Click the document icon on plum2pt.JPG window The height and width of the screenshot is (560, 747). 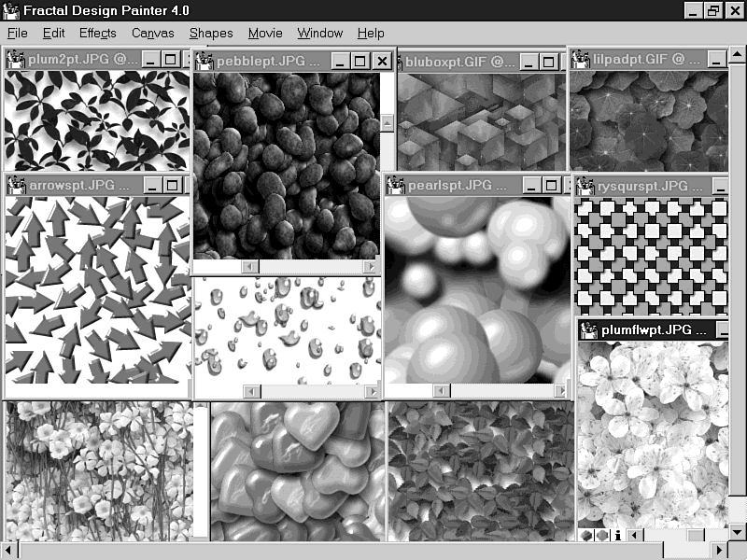pos(16,60)
